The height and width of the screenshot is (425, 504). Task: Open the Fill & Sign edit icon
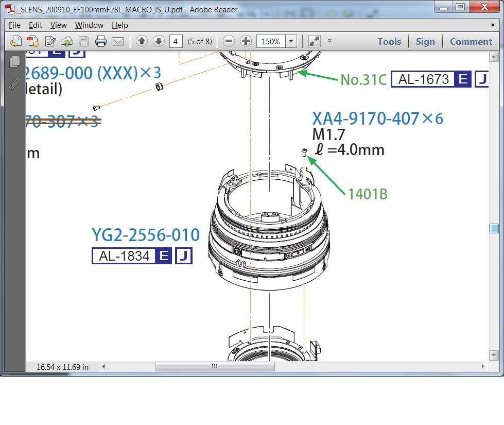(50, 42)
